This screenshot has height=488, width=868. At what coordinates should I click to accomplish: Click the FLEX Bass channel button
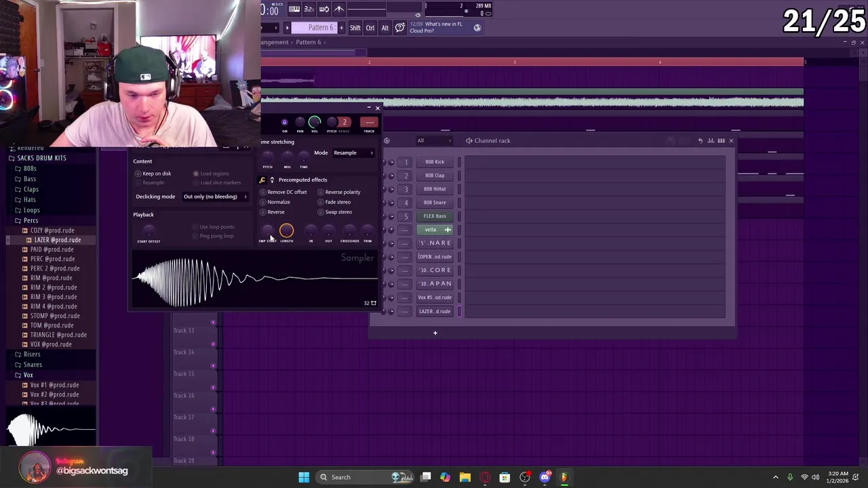click(435, 216)
